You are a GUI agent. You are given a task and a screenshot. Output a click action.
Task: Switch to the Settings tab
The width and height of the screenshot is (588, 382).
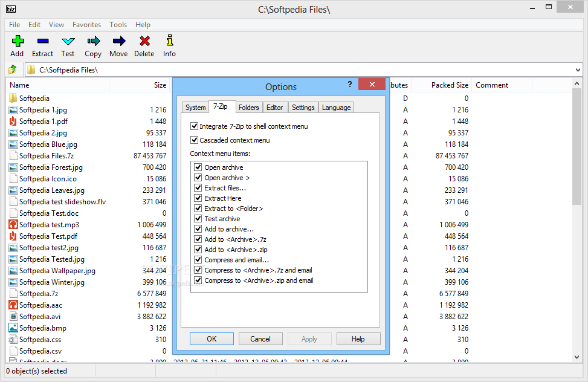303,108
